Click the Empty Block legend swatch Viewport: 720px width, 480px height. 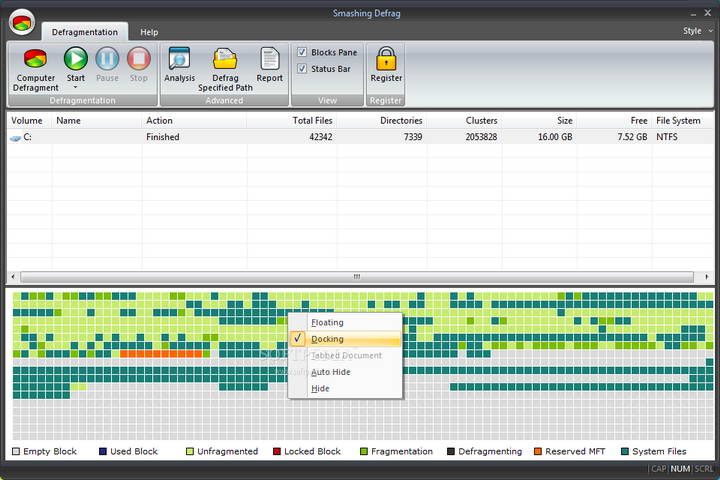[x=16, y=452]
